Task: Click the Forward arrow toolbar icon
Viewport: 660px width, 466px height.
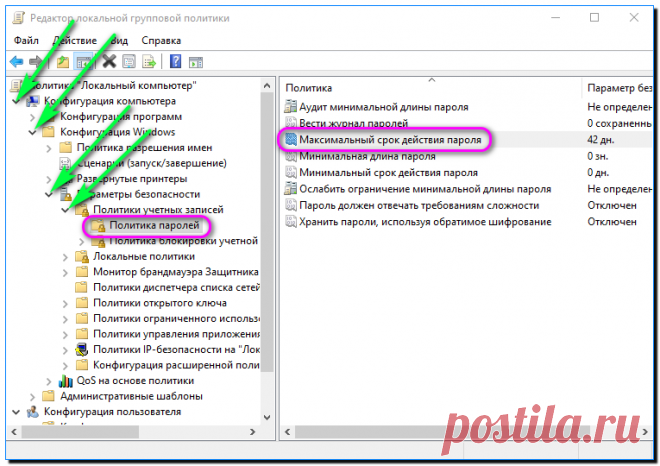Action: coord(35,62)
